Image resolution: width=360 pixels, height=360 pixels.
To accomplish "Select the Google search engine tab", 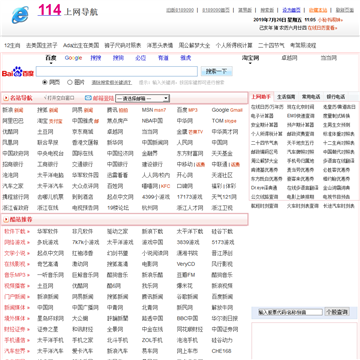I will point(73,58).
